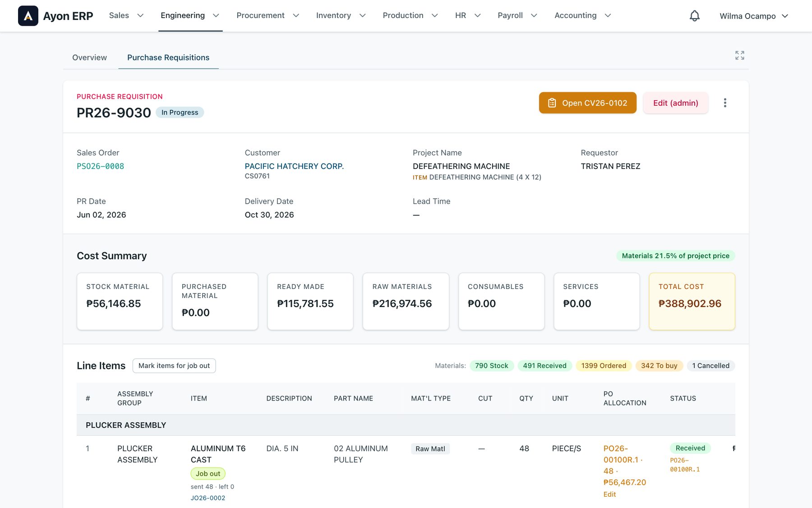Expand the Engineering menu
This screenshot has height=508, width=812.
[x=190, y=15]
